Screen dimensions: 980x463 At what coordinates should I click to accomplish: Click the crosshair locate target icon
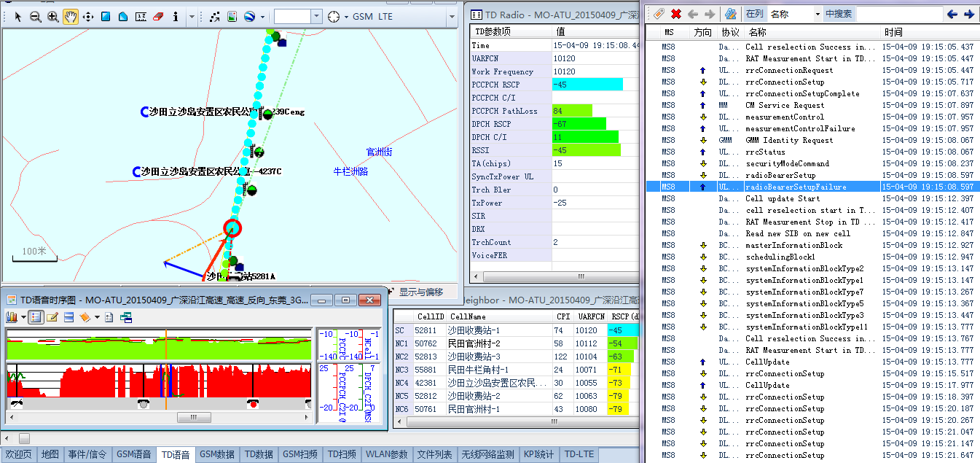click(334, 16)
